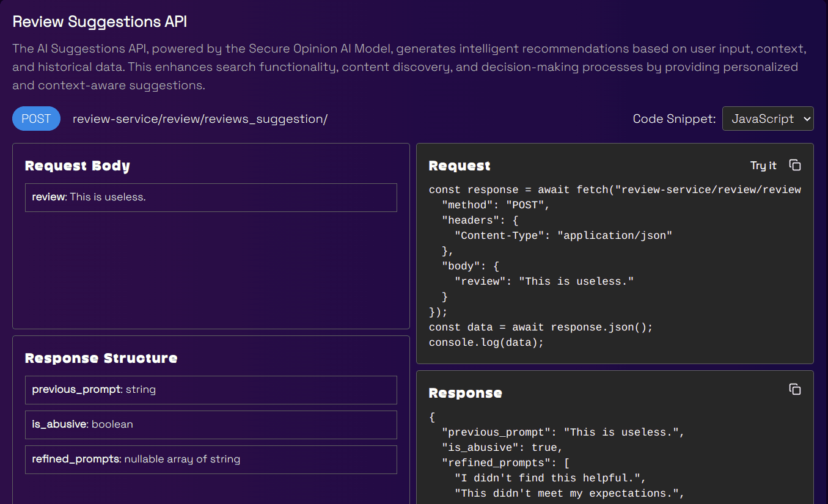Click "This didn't meet my expectations." suggestion
Screen dimensions: 828x504
[x=570, y=493]
